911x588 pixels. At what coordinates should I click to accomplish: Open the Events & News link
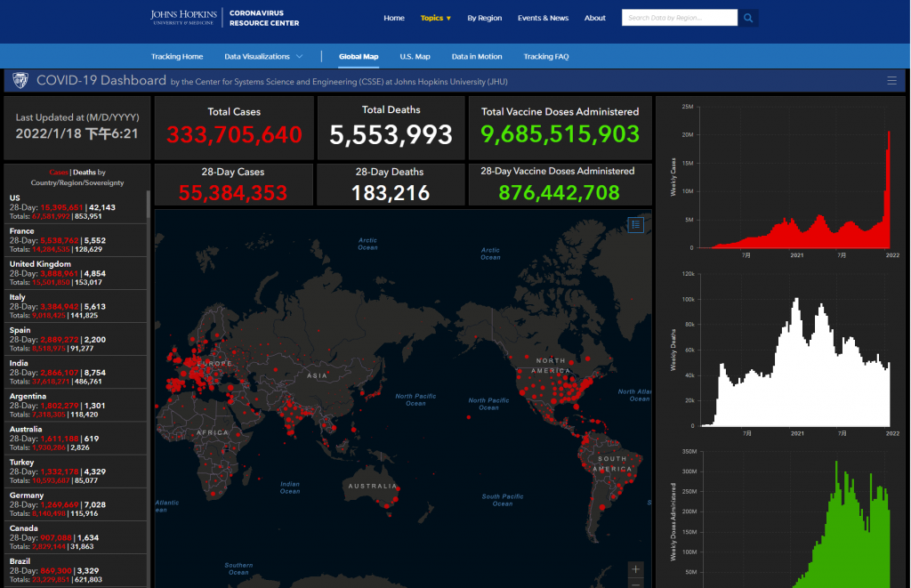point(543,18)
